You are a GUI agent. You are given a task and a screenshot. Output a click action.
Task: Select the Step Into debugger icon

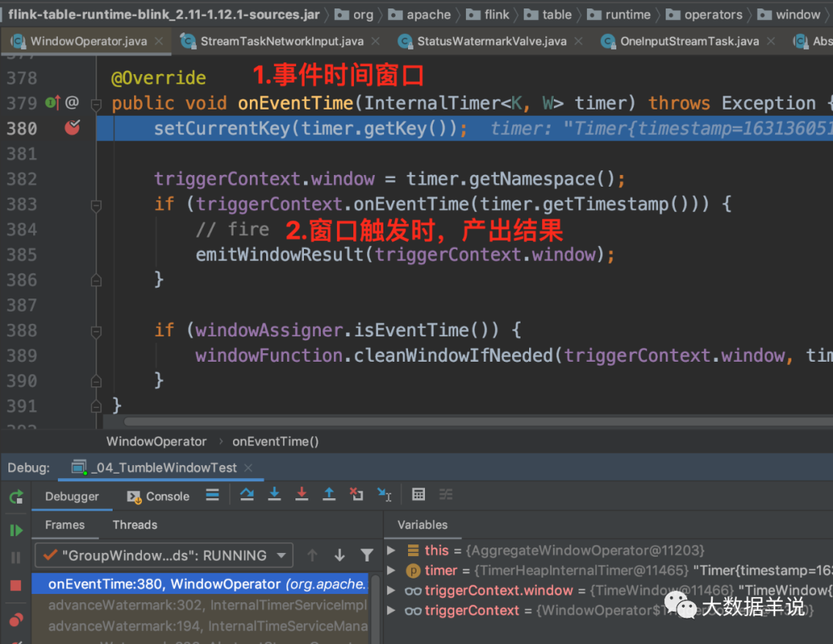point(275,497)
